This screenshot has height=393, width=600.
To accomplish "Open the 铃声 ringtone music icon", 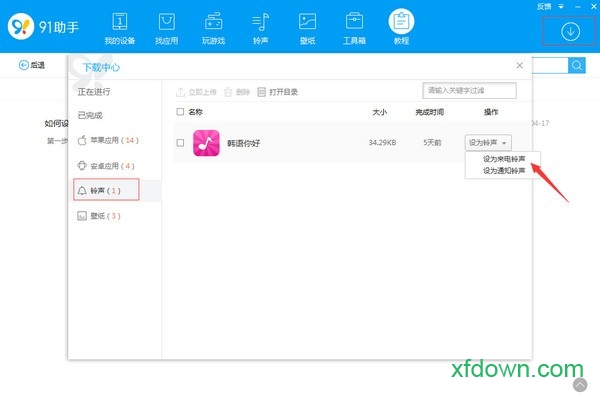I will 261,22.
